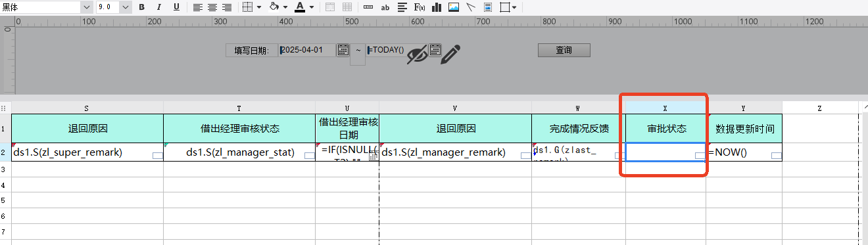This screenshot has width=868, height=245.
Task: Select column header Y
Action: point(744,108)
